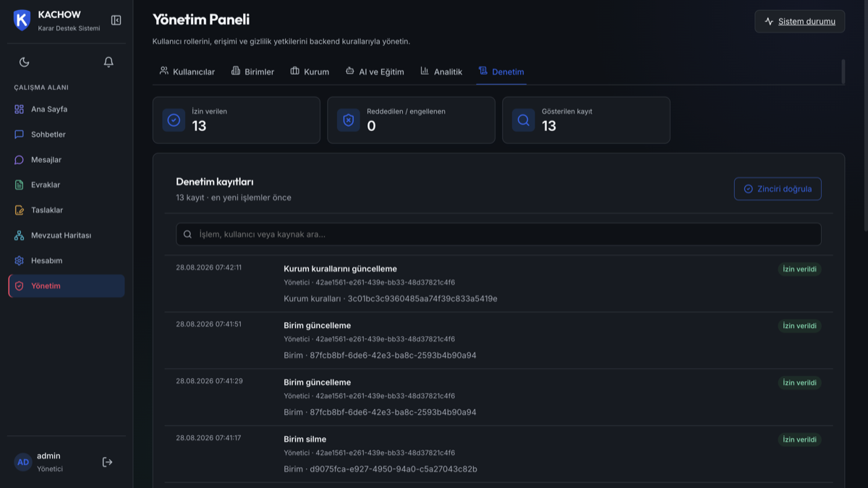Open Sistem durumu link
This screenshot has height=488, width=868.
coord(800,22)
